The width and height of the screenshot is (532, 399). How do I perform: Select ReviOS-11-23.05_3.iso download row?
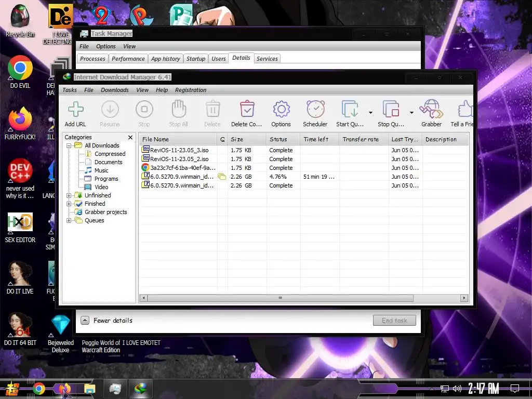point(304,150)
